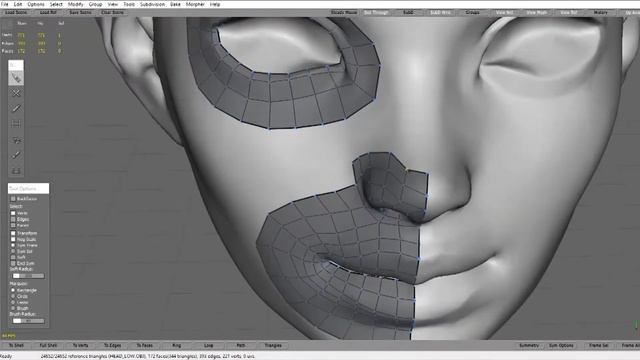Click the Full Shell button
The height and width of the screenshot is (360, 640).
click(x=48, y=346)
